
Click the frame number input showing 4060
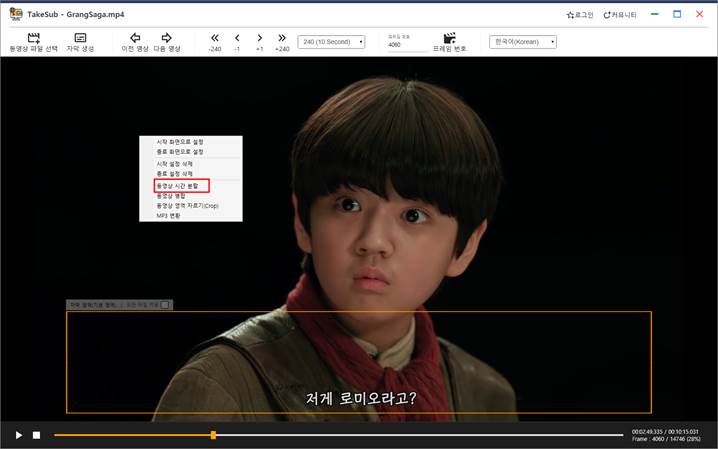click(408, 45)
